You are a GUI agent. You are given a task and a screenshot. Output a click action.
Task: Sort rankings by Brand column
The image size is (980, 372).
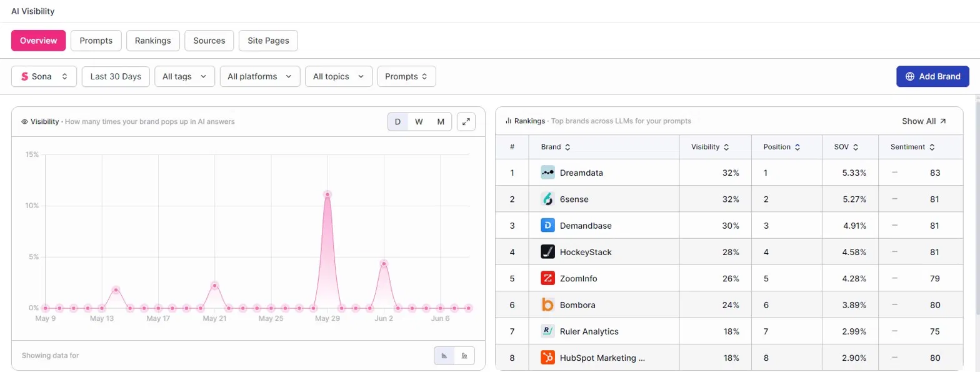pos(556,147)
